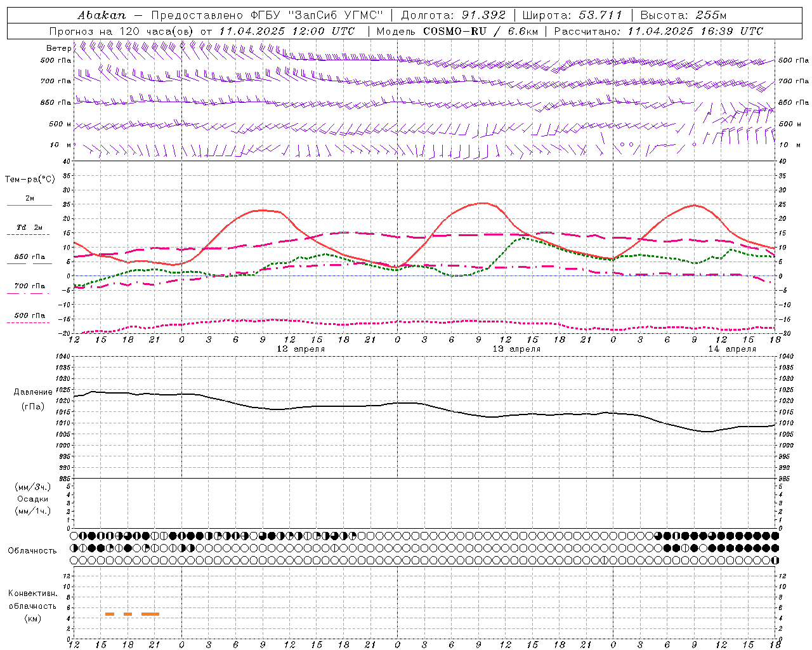This screenshot has height=650, width=812.
Task: Select the (км) convective height unit label
Action: 33,618
